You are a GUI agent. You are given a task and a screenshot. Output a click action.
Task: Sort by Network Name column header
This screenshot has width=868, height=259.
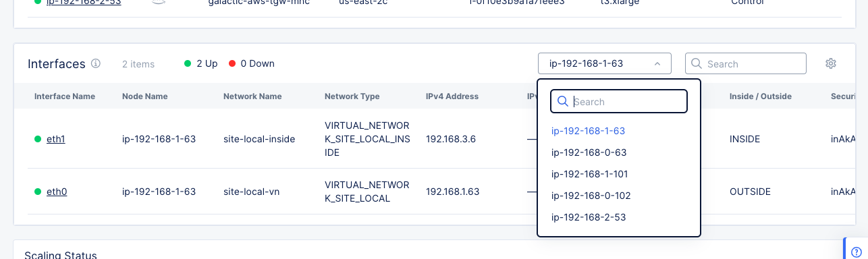tap(252, 96)
